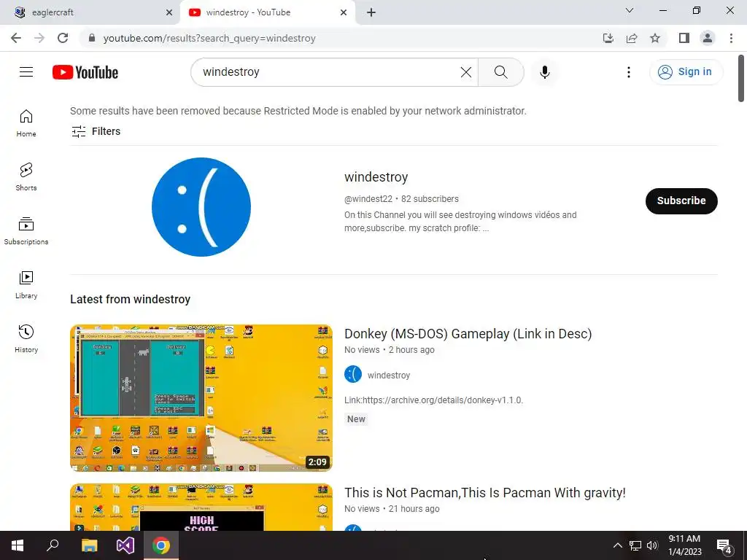Open the windestroy channel avatar
This screenshot has width=747, height=560.
coord(201,207)
